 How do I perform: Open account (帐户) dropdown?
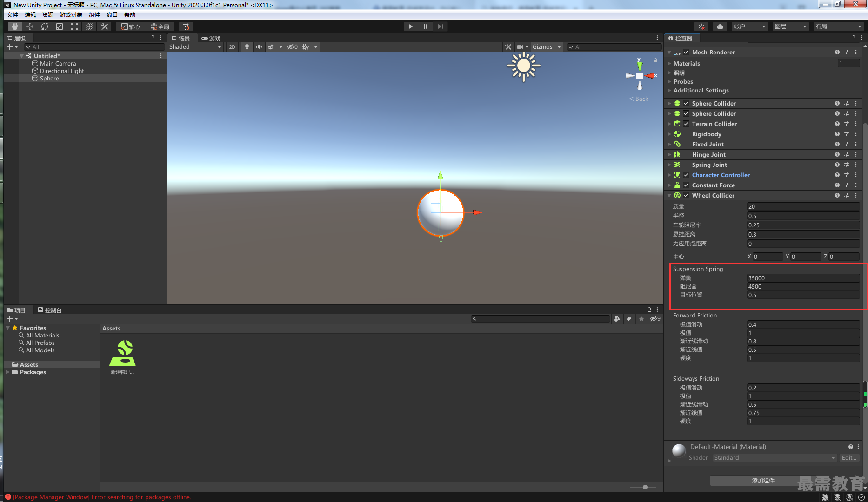click(749, 26)
